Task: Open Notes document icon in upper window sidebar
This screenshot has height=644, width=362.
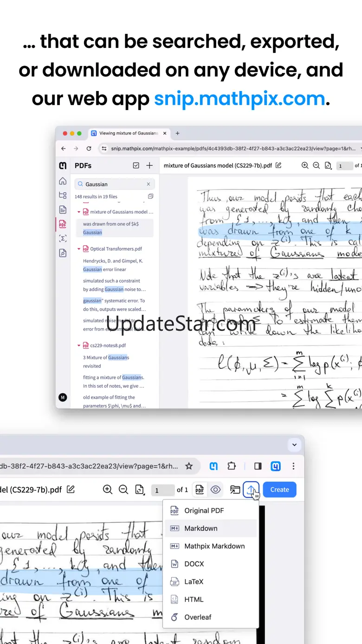Action: tap(63, 210)
